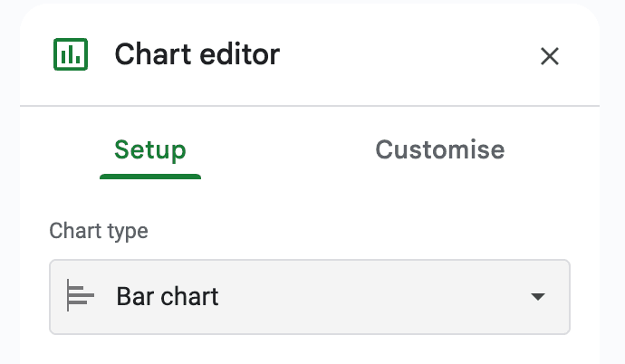Click the green Chart editor icon
The image size is (625, 364).
pos(70,54)
